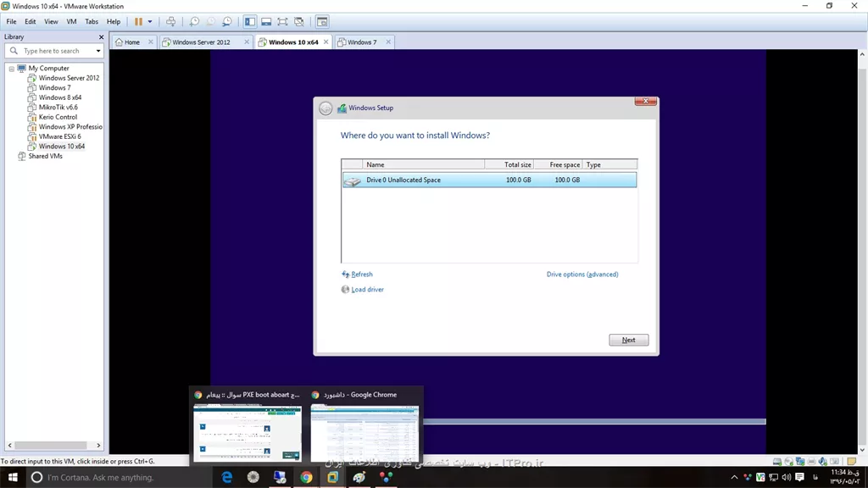Click the Free space column header

coord(558,164)
